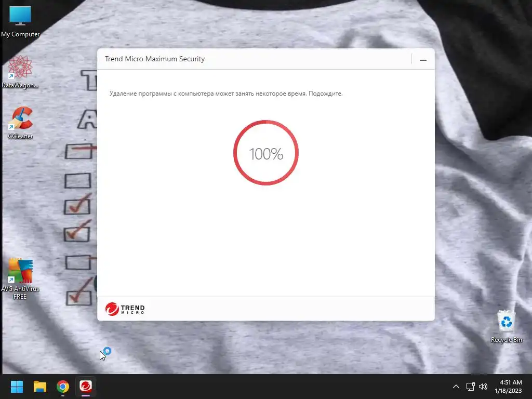Select Trend Micro taskbar icon
The height and width of the screenshot is (399, 532).
coord(86,387)
